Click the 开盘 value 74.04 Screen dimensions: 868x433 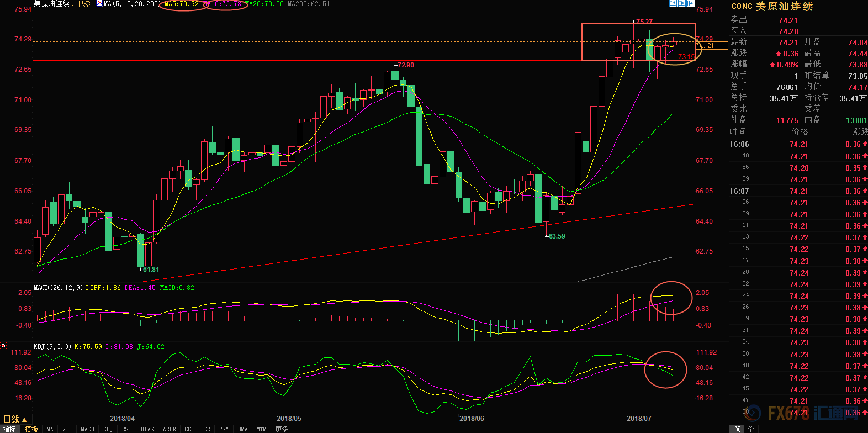858,43
